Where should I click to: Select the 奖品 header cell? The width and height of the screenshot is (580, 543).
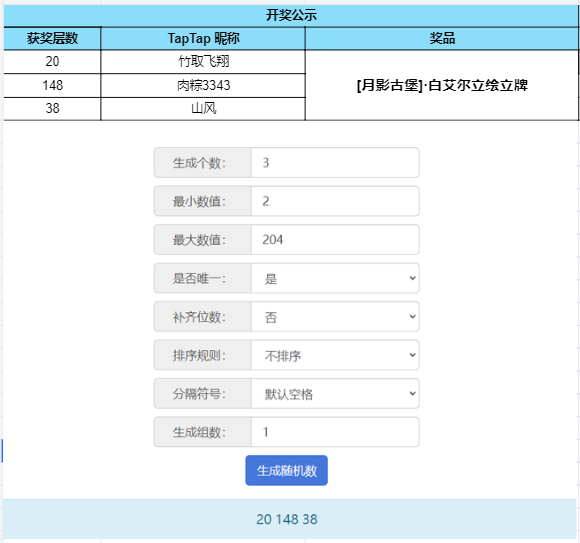click(x=442, y=38)
